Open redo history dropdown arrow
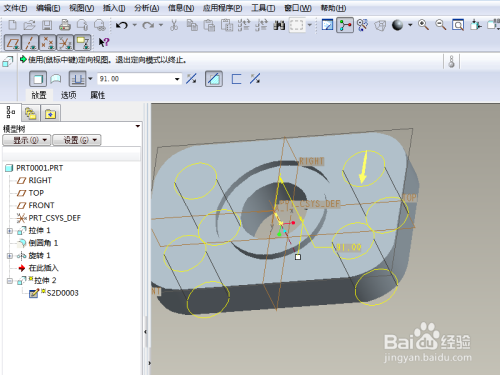 [161, 25]
